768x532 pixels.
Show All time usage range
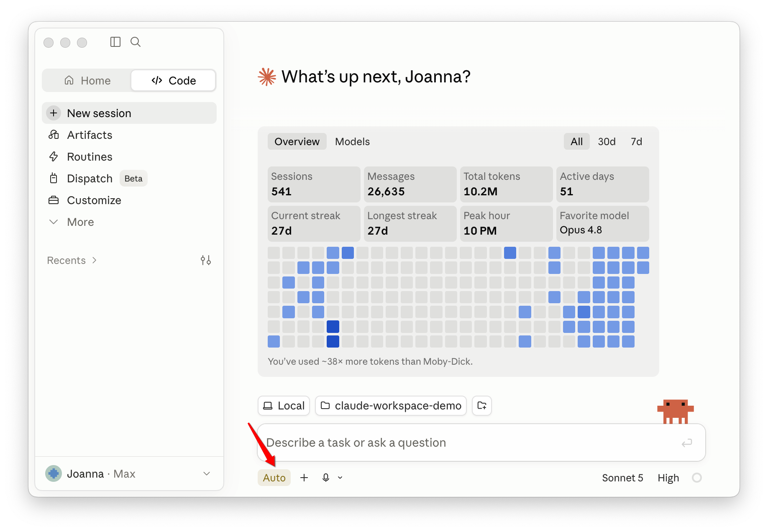click(x=577, y=142)
